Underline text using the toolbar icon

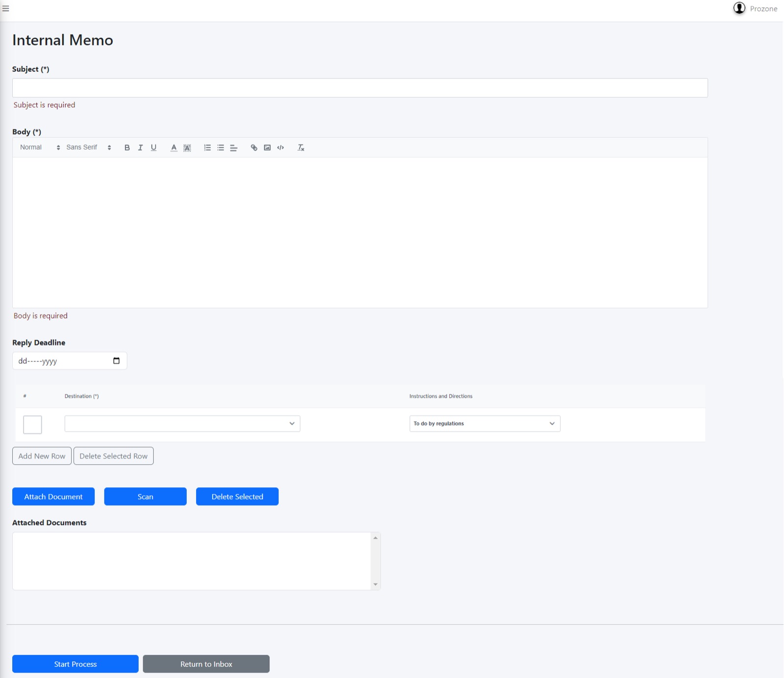pos(153,148)
